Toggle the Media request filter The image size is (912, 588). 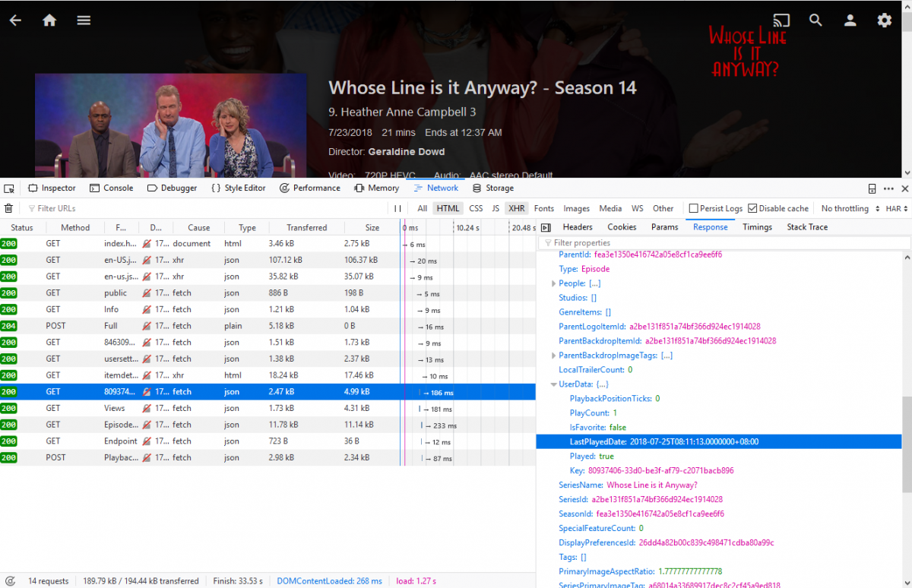[610, 208]
